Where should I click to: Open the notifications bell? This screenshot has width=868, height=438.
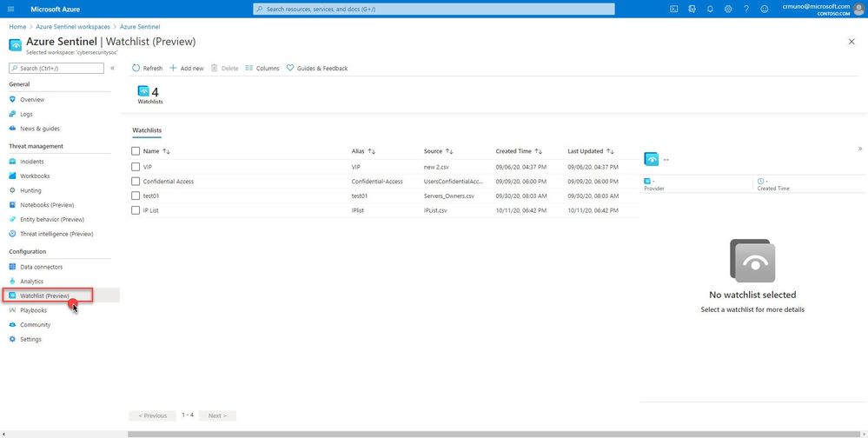710,9
